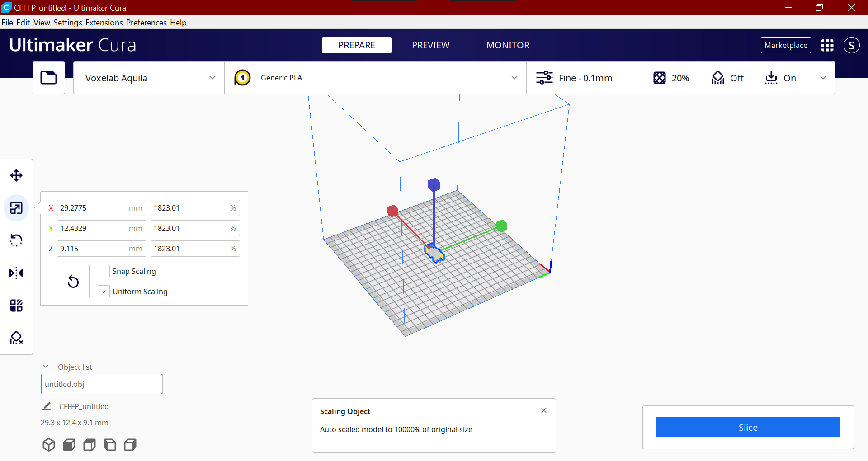Click the 29.3 x 12.4 x 9.1 mm dimensions
Image resolution: width=868 pixels, height=461 pixels.
(x=75, y=423)
